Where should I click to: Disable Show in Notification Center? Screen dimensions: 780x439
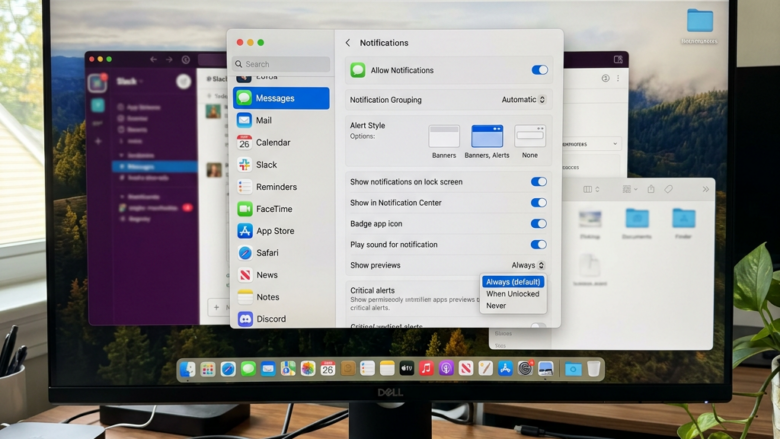coord(538,202)
